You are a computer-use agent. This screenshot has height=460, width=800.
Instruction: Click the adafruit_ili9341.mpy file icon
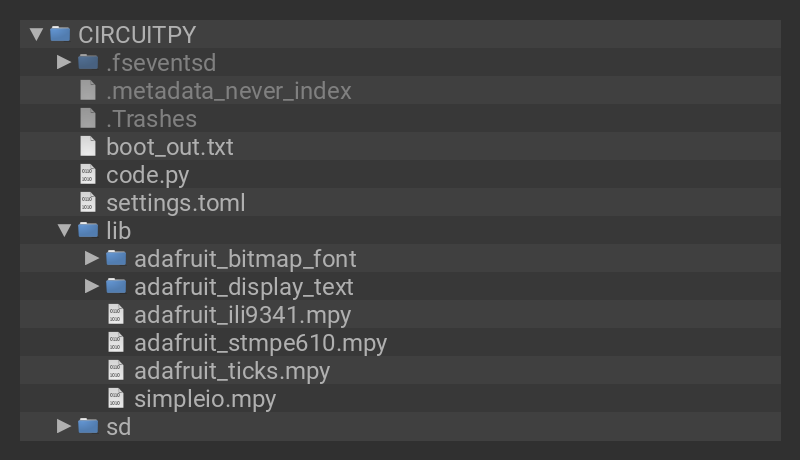(116, 314)
